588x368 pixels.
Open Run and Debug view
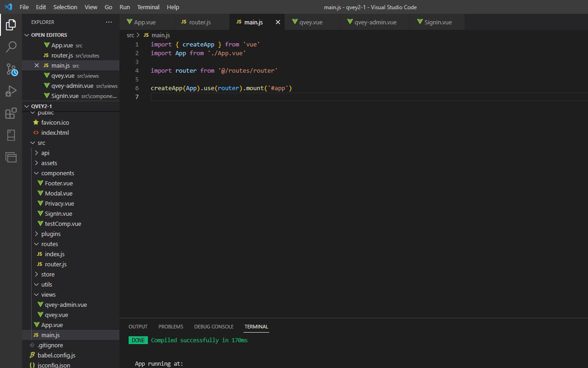(11, 91)
